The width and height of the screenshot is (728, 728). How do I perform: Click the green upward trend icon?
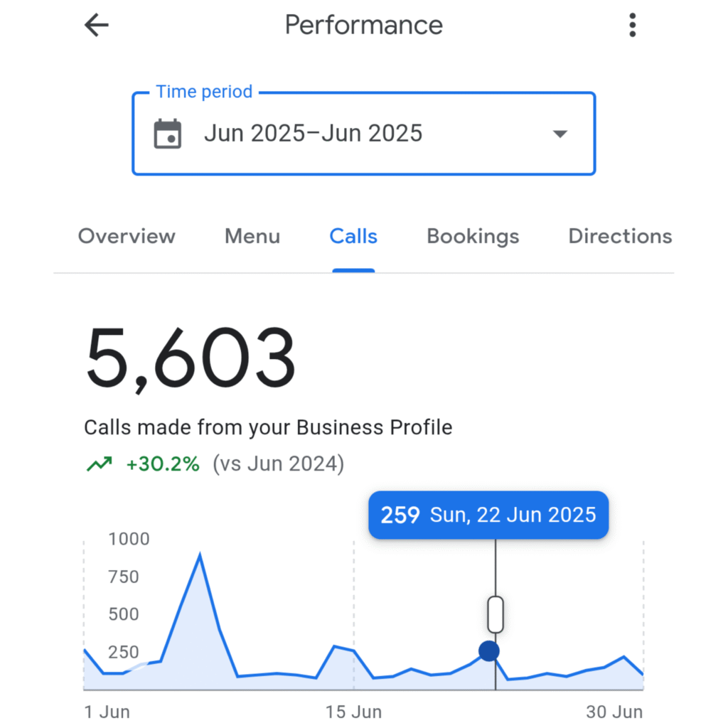coord(100,465)
